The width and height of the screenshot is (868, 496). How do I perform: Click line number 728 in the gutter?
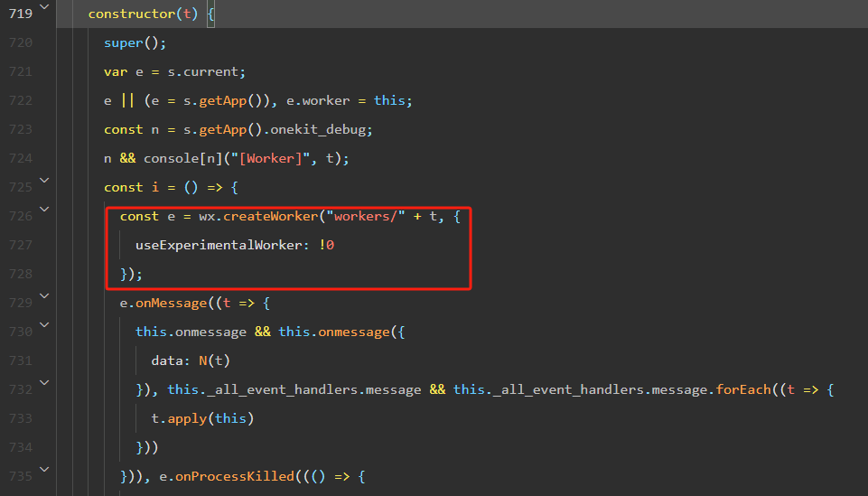(x=21, y=274)
